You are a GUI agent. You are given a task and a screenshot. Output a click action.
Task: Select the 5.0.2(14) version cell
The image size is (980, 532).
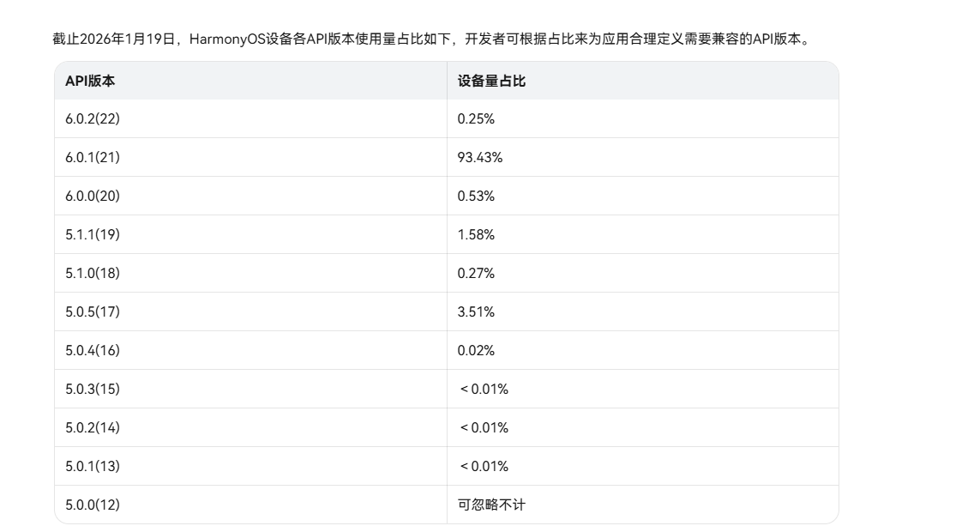[x=93, y=428]
